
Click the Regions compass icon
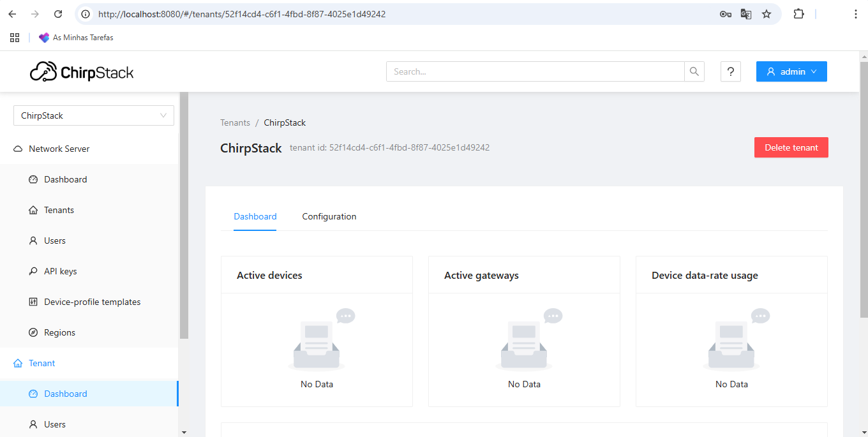pos(33,332)
